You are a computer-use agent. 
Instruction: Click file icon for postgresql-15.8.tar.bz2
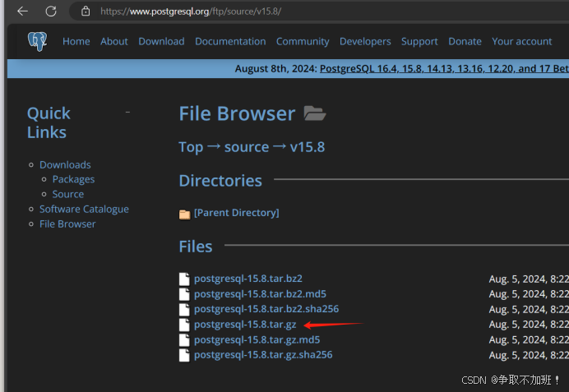pos(184,279)
